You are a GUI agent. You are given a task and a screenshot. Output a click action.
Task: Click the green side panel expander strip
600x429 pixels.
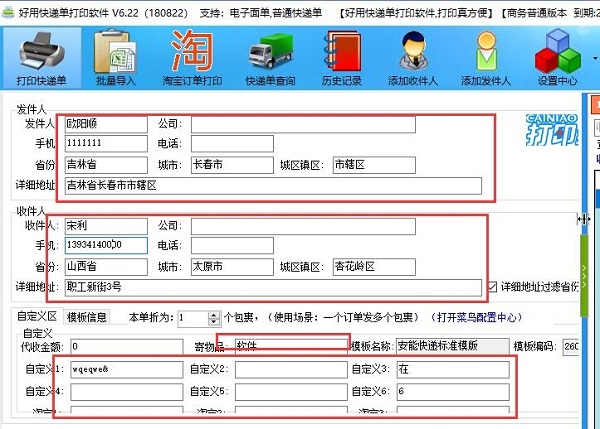584,275
